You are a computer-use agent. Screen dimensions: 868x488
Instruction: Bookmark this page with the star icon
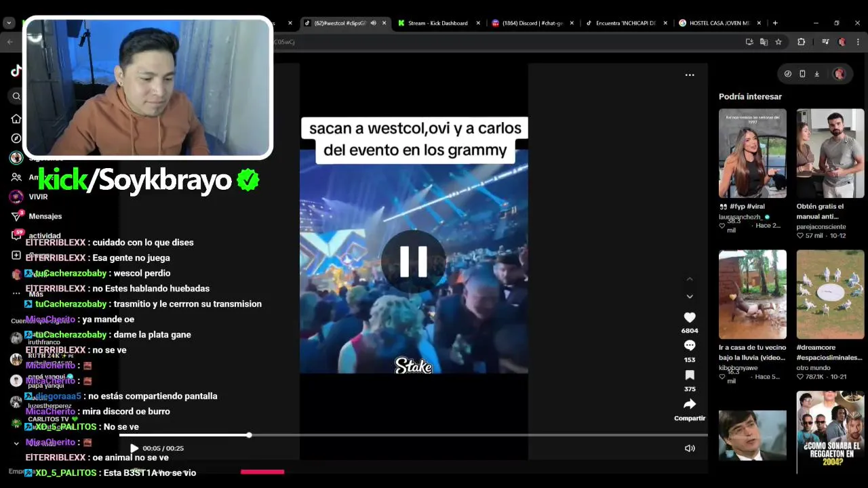tap(778, 42)
